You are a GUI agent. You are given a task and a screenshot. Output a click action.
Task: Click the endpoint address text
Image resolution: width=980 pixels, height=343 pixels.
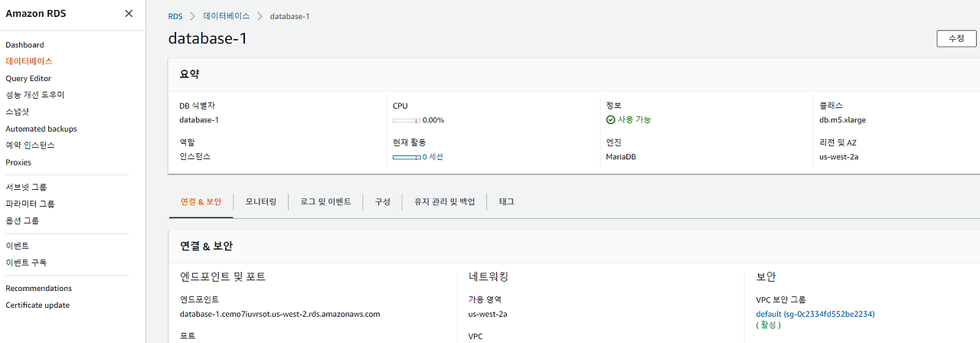[x=279, y=314]
